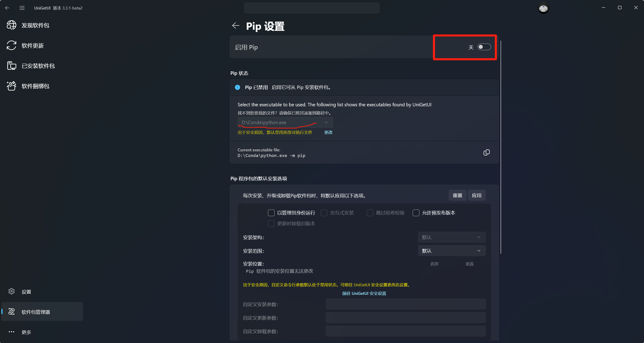Click the Installed Packages icon

11,66
